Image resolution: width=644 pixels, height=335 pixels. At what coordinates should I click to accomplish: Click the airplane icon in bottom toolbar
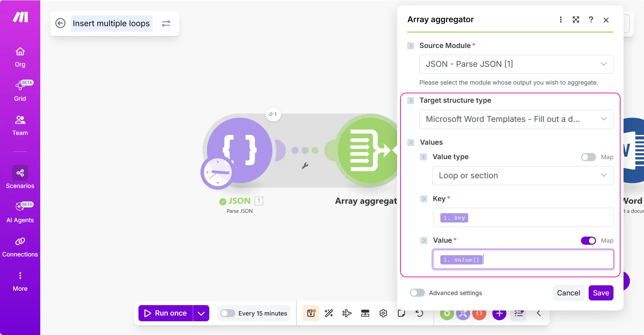click(x=347, y=313)
